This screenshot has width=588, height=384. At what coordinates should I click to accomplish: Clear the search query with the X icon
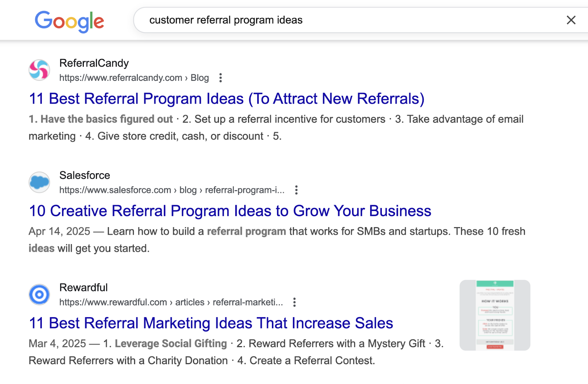pyautogui.click(x=571, y=20)
